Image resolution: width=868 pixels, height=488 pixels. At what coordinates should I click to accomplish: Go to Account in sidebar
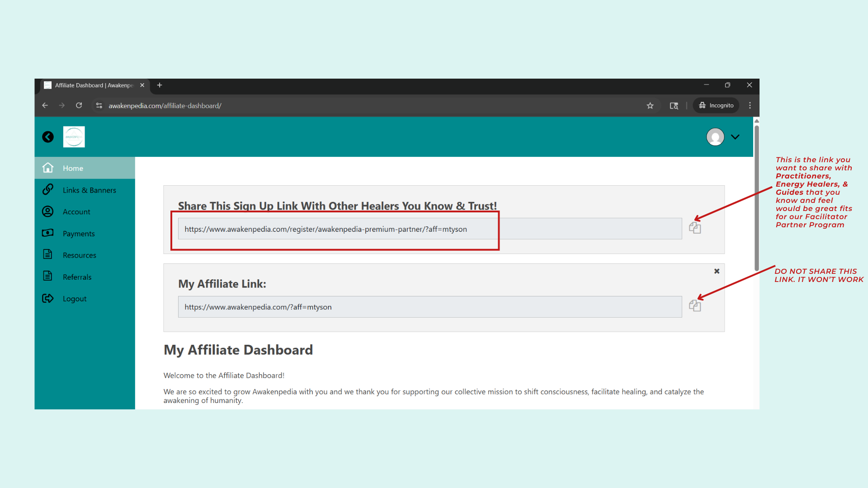pos(76,212)
